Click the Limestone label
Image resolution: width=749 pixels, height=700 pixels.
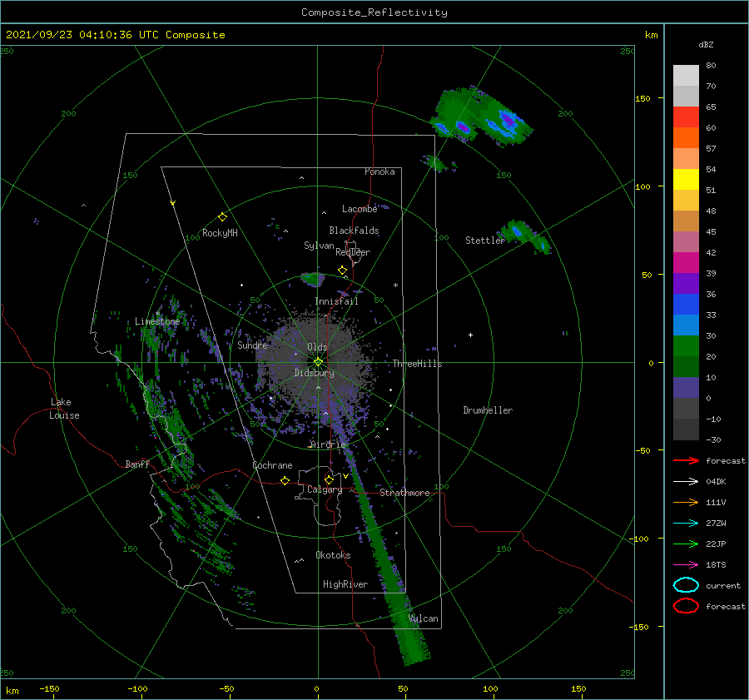tap(157, 321)
